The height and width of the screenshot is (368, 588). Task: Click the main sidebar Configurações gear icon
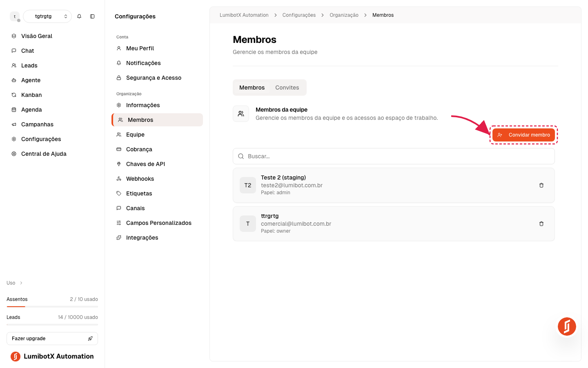tap(14, 139)
